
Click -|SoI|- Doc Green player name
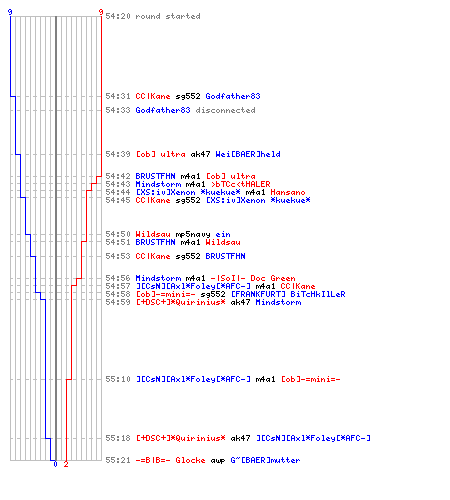(x=253, y=278)
